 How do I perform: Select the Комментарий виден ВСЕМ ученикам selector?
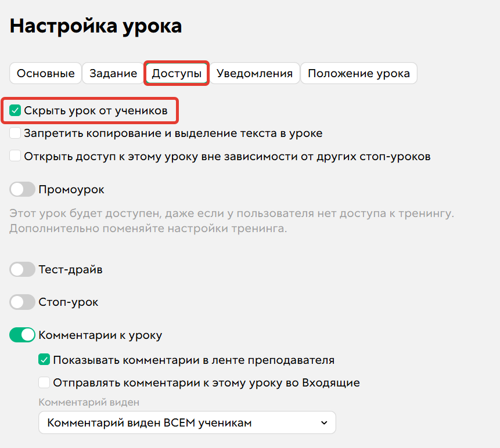point(187,422)
